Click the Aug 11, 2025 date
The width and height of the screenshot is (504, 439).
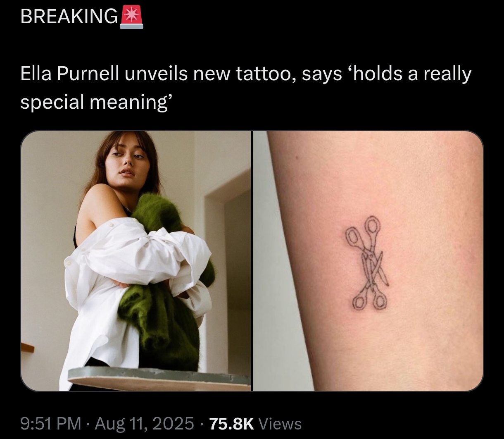pyautogui.click(x=144, y=423)
